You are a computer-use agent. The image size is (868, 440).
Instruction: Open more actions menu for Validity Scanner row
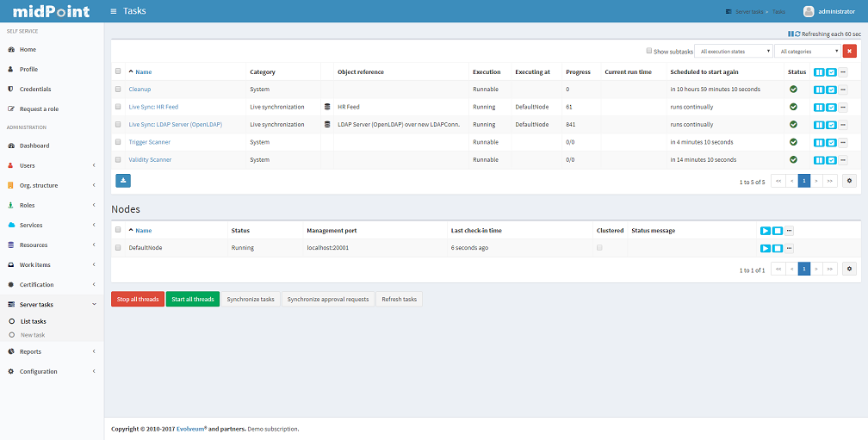click(843, 159)
